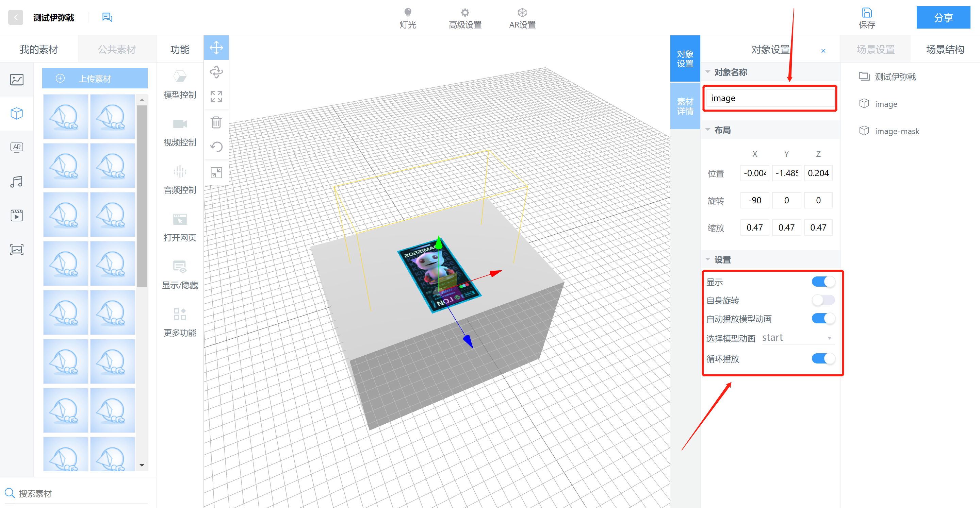Open the 灯光 lighting settings

408,18
